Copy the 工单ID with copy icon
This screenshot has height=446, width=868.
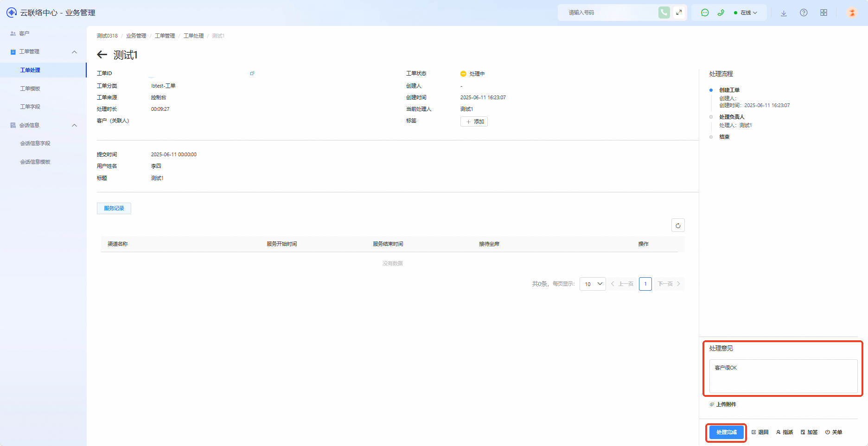tap(252, 73)
